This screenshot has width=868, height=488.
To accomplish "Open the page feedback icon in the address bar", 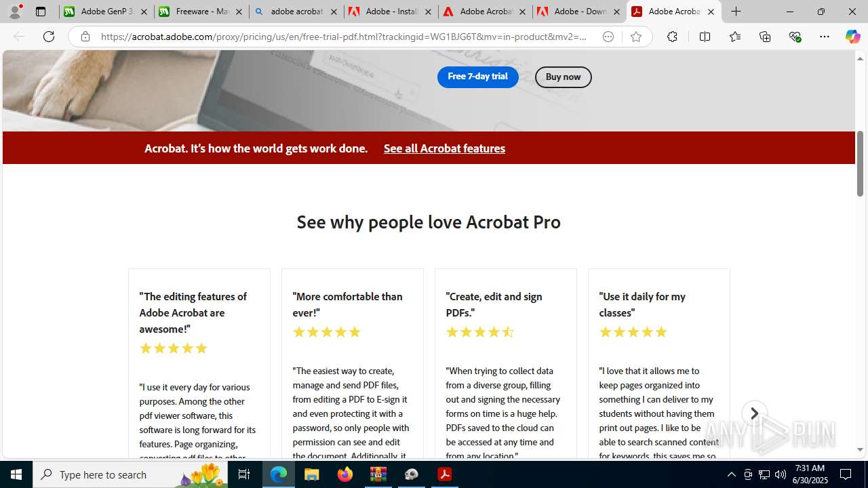I will click(x=608, y=37).
